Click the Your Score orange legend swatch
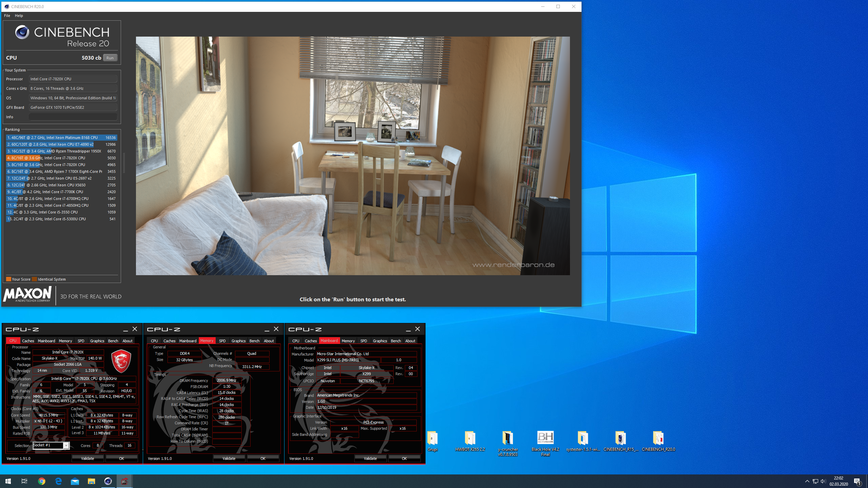The height and width of the screenshot is (488, 868). pyautogui.click(x=8, y=279)
